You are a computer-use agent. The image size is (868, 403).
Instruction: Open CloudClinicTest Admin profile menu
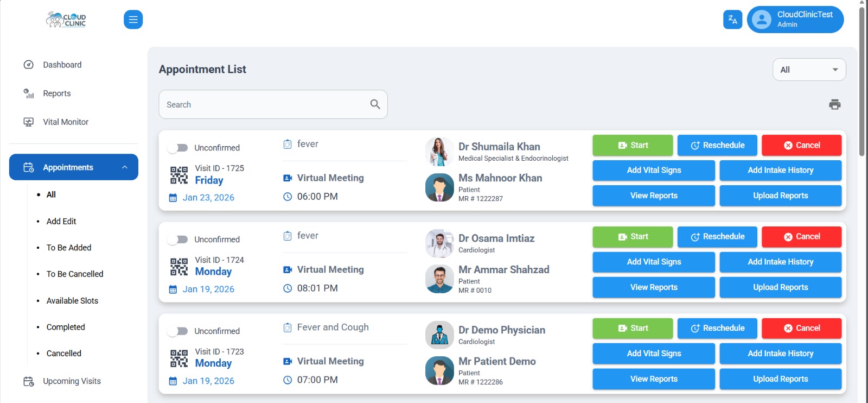[x=795, y=20]
